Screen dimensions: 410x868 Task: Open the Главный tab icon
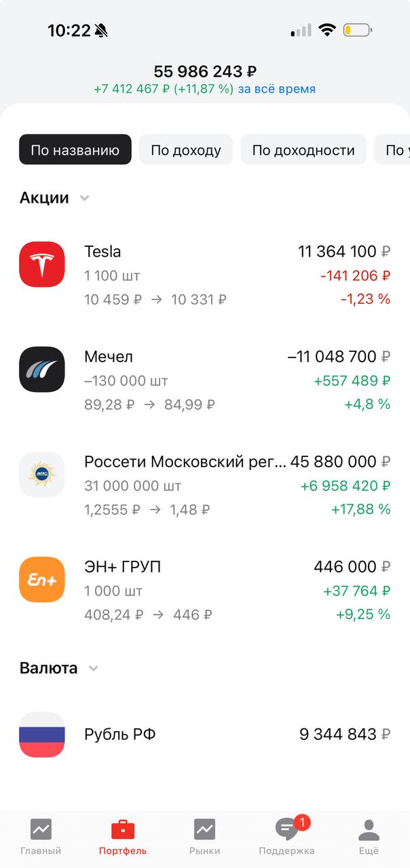[41, 829]
